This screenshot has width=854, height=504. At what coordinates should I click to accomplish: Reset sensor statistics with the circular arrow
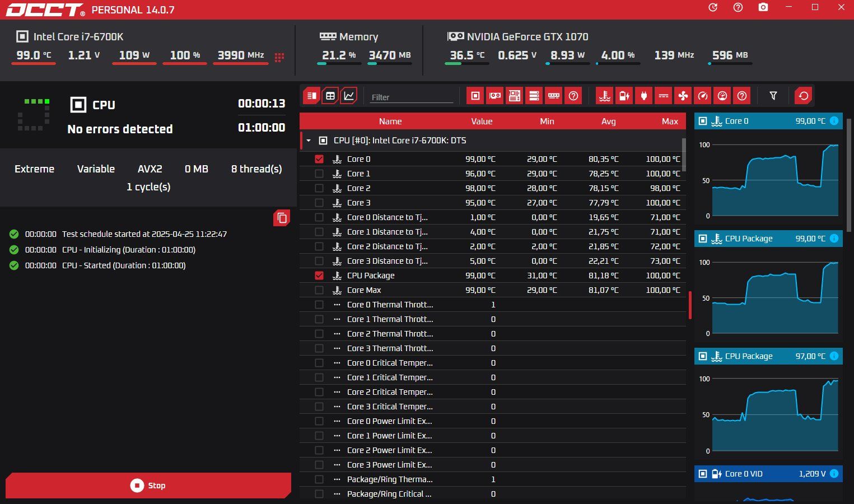pyautogui.click(x=804, y=96)
